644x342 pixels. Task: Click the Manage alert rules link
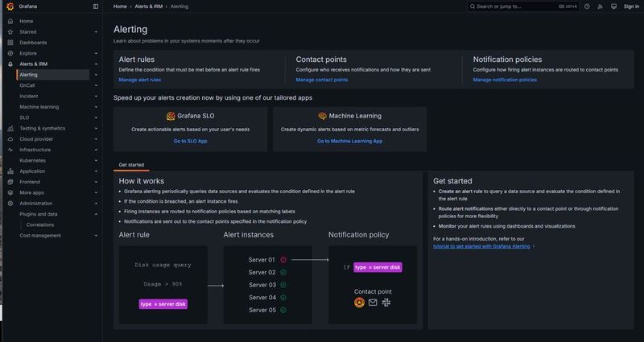click(139, 80)
